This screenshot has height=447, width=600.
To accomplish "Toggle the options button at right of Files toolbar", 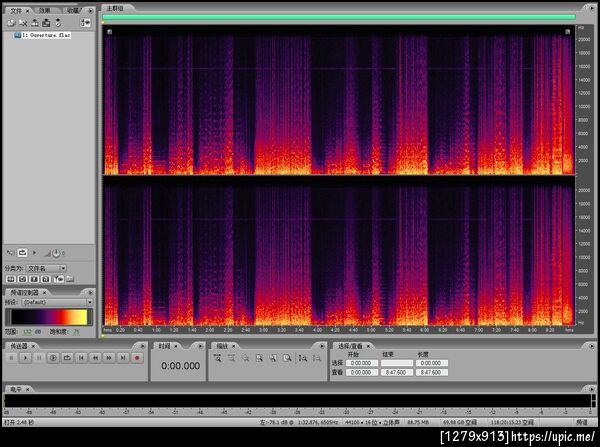I will tap(85, 23).
